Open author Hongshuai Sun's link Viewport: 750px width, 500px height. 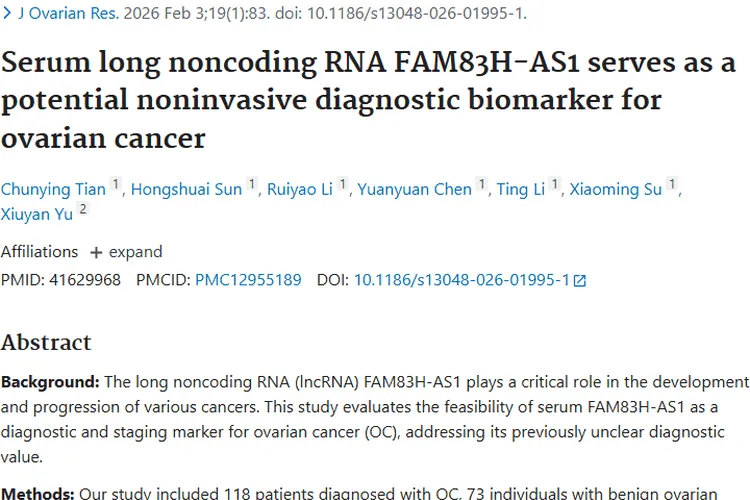point(186,189)
